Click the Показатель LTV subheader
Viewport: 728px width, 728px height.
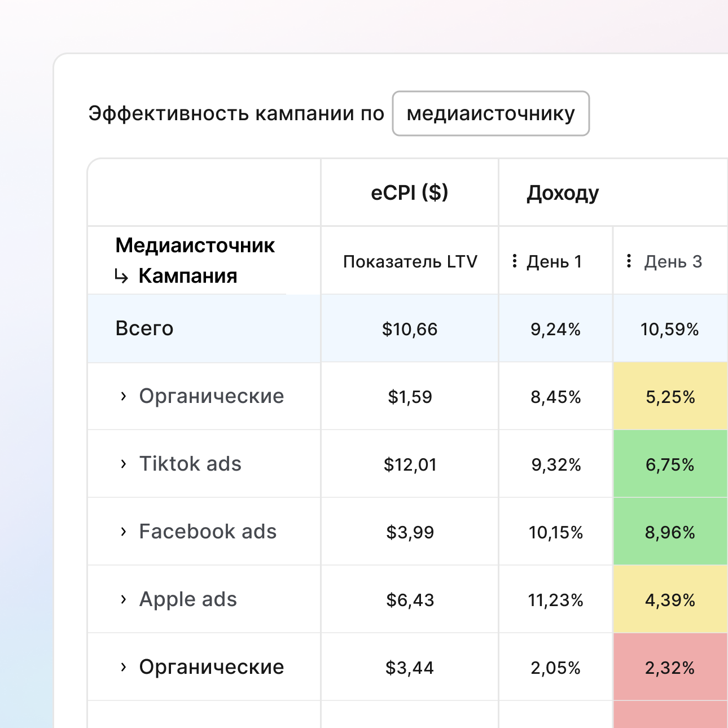(x=410, y=261)
